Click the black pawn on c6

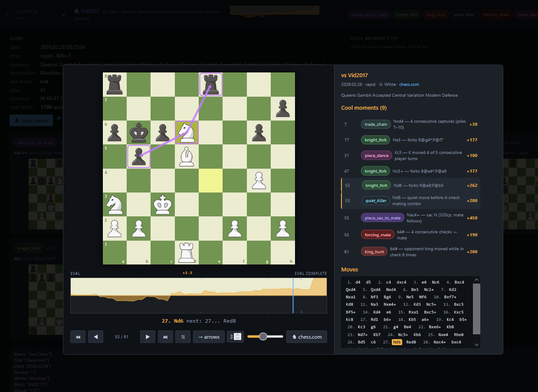[163, 132]
